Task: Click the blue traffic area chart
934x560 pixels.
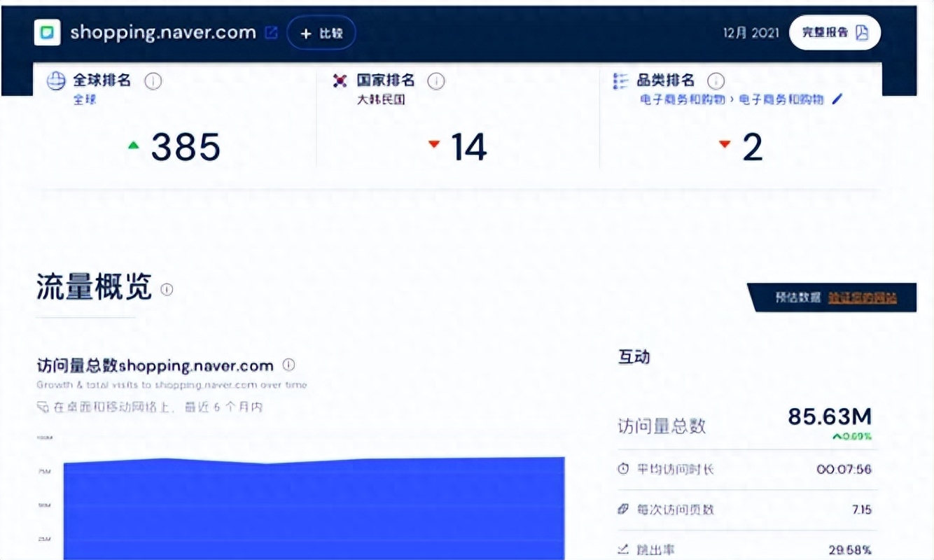Action: (x=314, y=507)
